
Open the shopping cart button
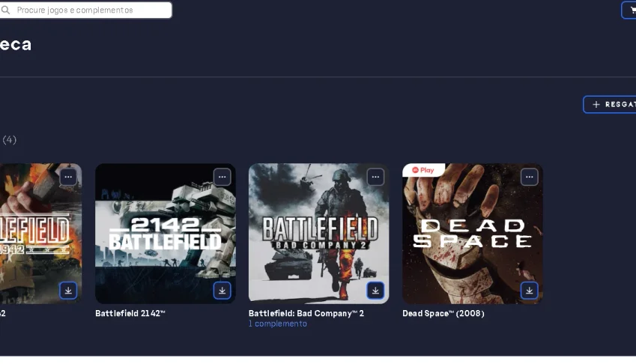pos(629,10)
